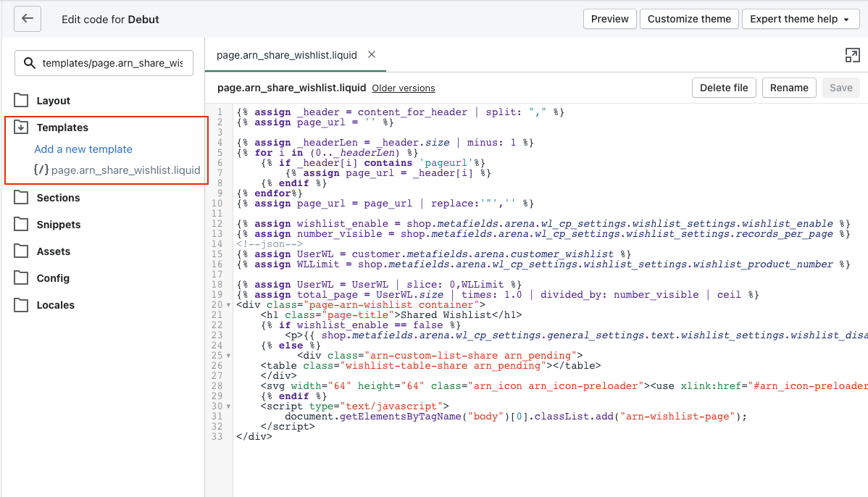Collapse the code fold at line 25
Viewport: 868px width, 497px height.
pyautogui.click(x=228, y=356)
